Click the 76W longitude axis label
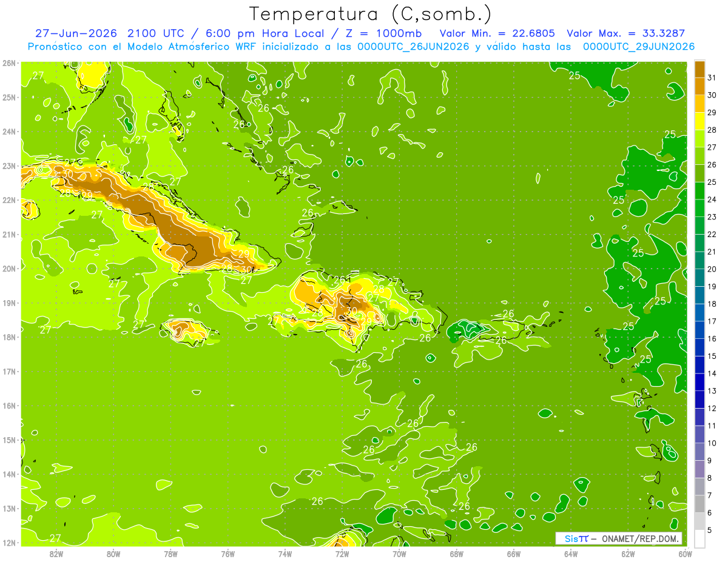This screenshot has width=728, height=562. (x=227, y=554)
